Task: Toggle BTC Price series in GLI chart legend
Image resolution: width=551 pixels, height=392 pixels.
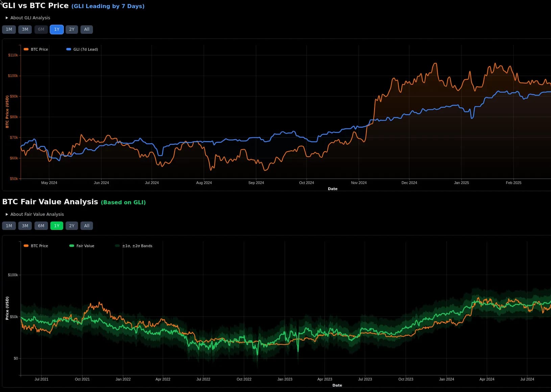Action: pos(36,49)
